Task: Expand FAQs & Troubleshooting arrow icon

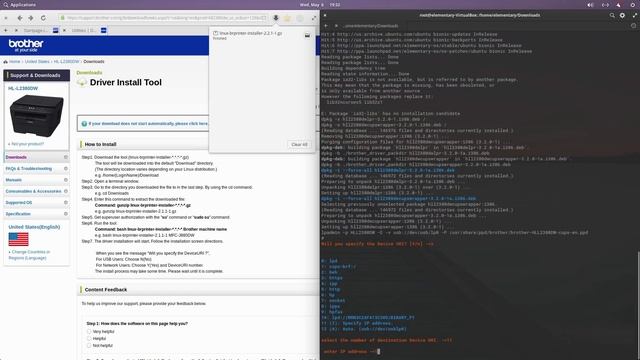Action: click(66, 169)
